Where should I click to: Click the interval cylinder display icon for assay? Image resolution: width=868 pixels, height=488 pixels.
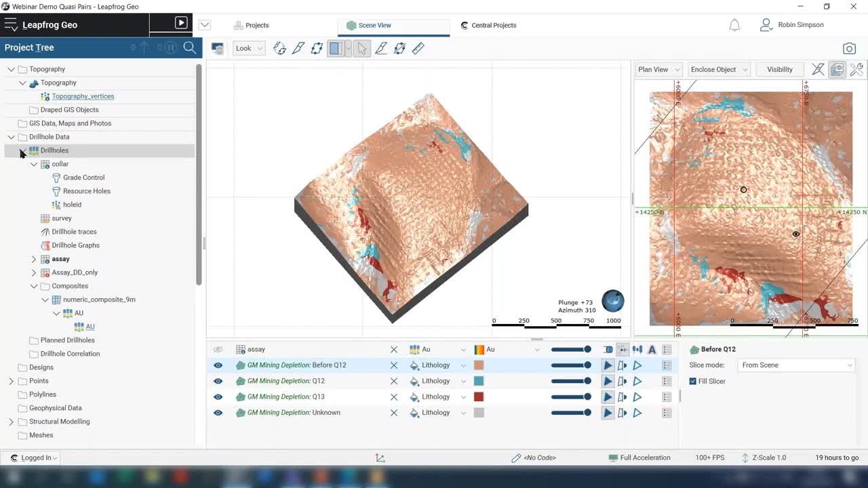pyautogui.click(x=608, y=350)
